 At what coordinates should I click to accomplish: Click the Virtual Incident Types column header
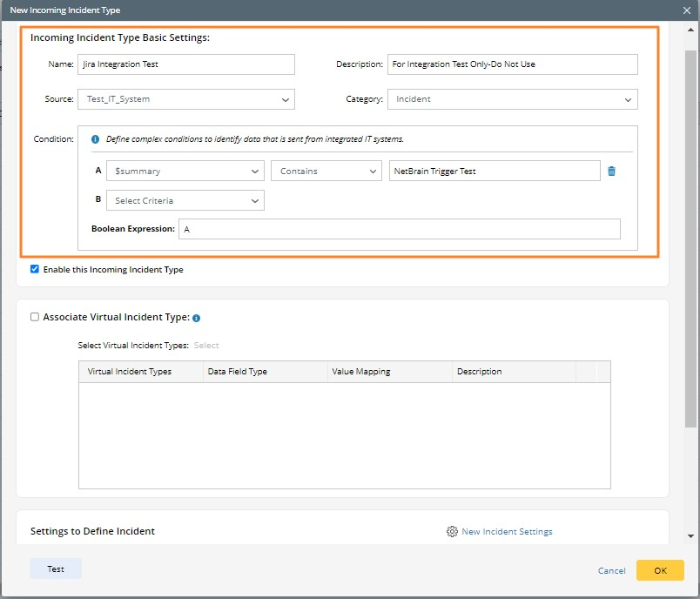130,372
